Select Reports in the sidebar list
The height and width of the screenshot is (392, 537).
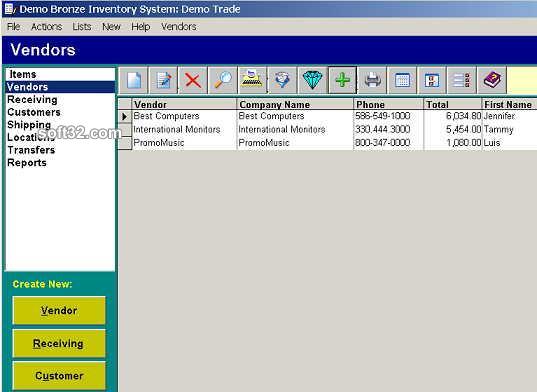tap(61, 163)
